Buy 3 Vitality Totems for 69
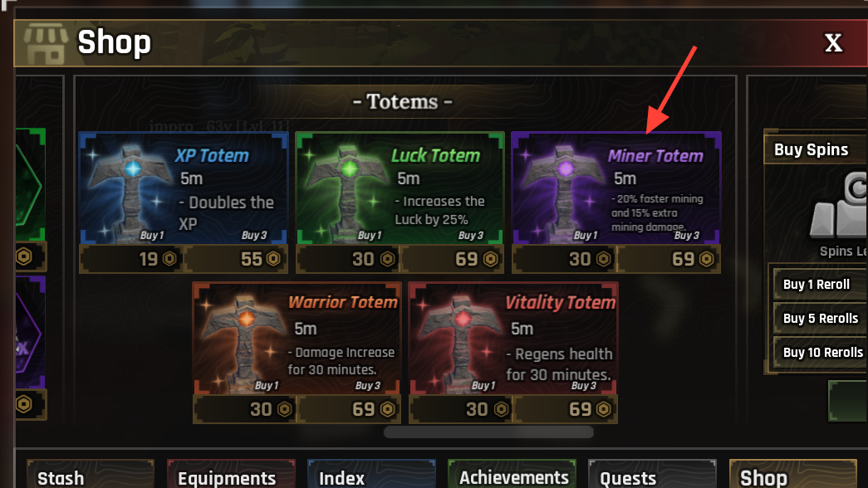This screenshot has width=868, height=488. pyautogui.click(x=566, y=409)
